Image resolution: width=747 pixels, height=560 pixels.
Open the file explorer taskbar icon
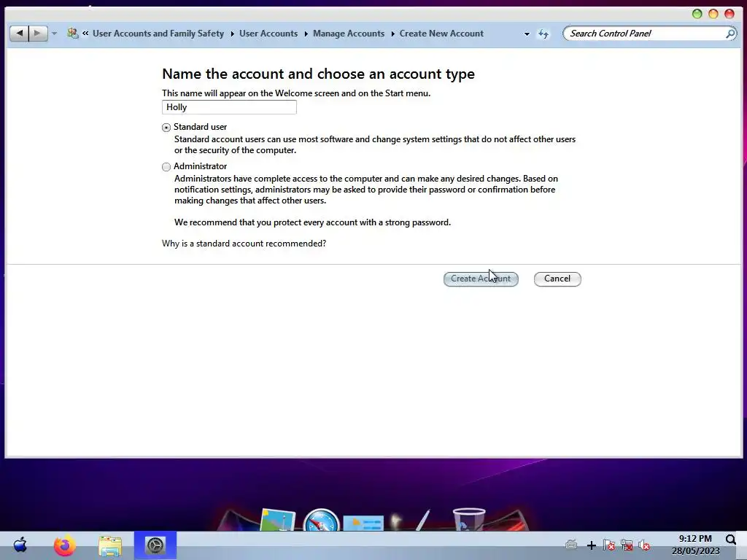coord(110,545)
